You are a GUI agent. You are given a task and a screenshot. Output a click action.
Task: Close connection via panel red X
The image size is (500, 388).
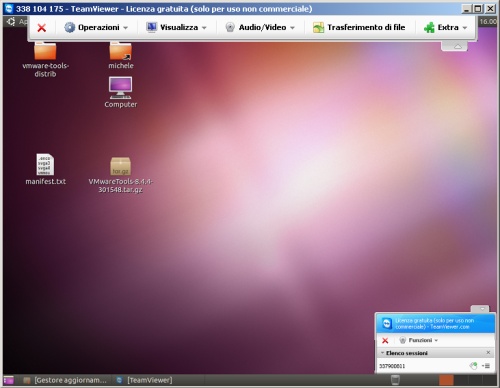(385, 340)
